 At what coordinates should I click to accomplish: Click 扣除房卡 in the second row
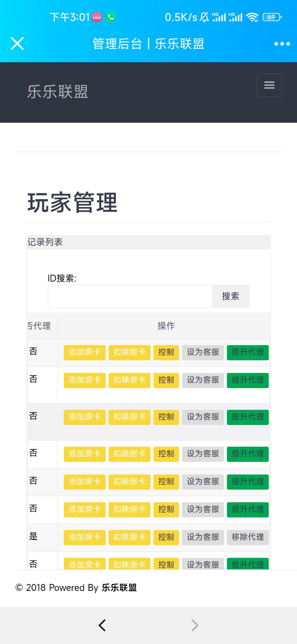tap(129, 380)
